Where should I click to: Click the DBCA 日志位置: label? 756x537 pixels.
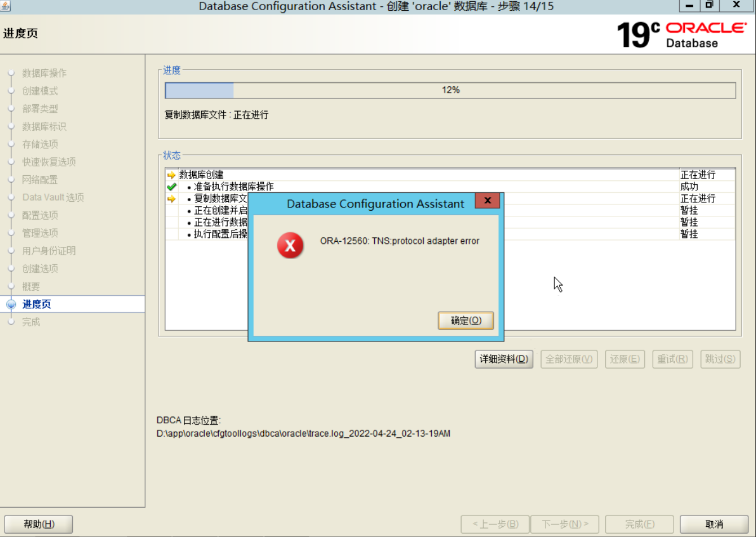(188, 421)
